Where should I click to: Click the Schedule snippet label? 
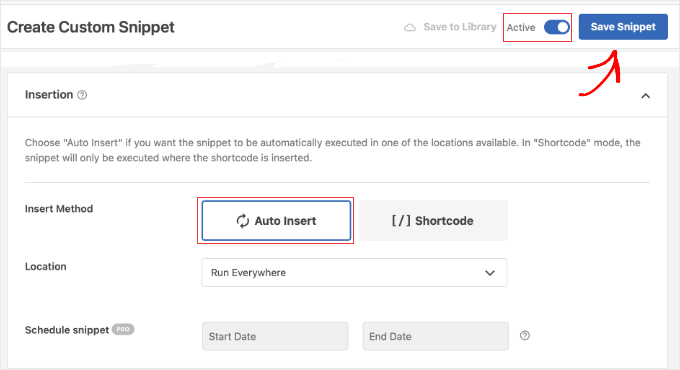click(67, 330)
